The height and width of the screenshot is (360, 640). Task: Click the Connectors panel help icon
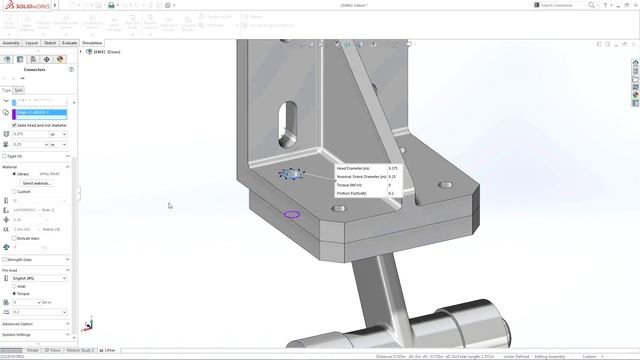71,69
